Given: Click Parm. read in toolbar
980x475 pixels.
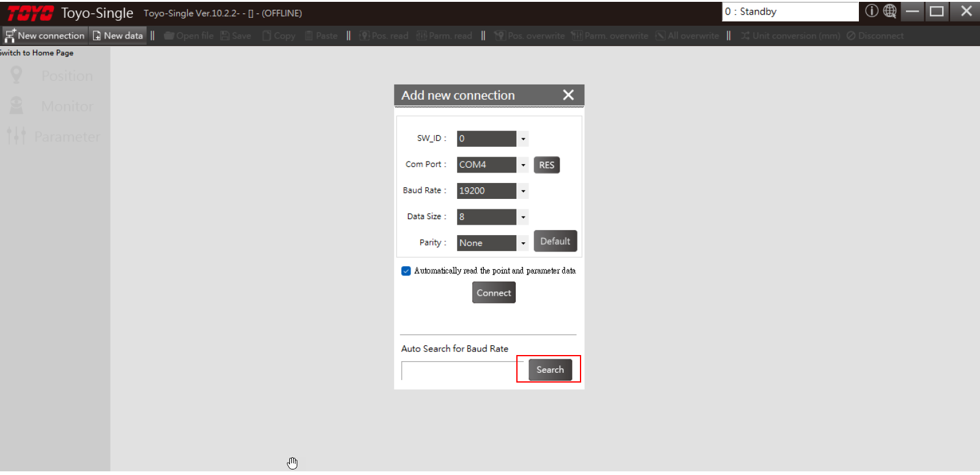Looking at the screenshot, I should (445, 36).
